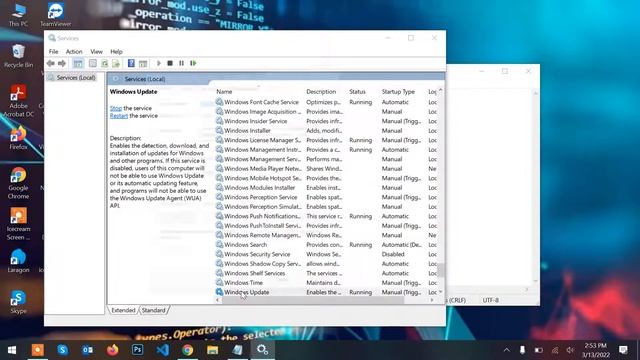Select the Windows Search service
Image resolution: width=640 pixels, height=360 pixels.
[327, 245]
